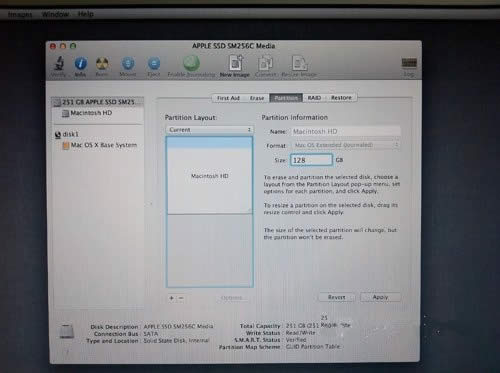Switch to the First Aid tab
This screenshot has width=500, height=373.
[228, 98]
